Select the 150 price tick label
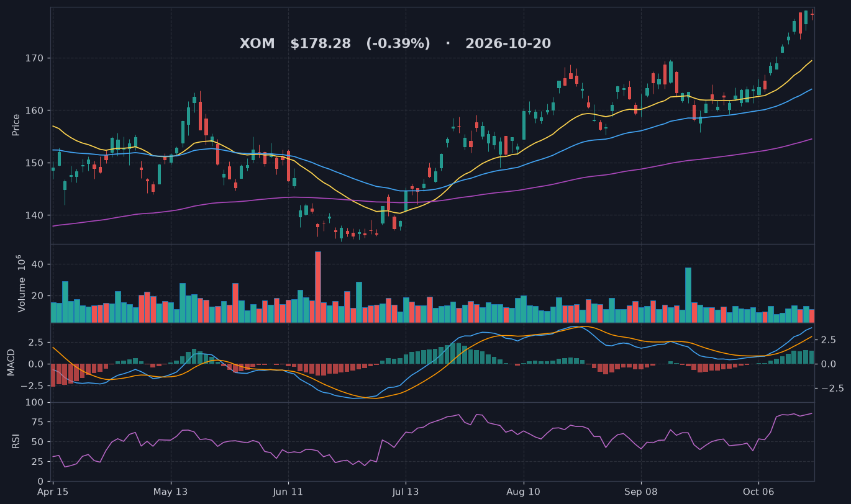The height and width of the screenshot is (504, 851). 34,163
